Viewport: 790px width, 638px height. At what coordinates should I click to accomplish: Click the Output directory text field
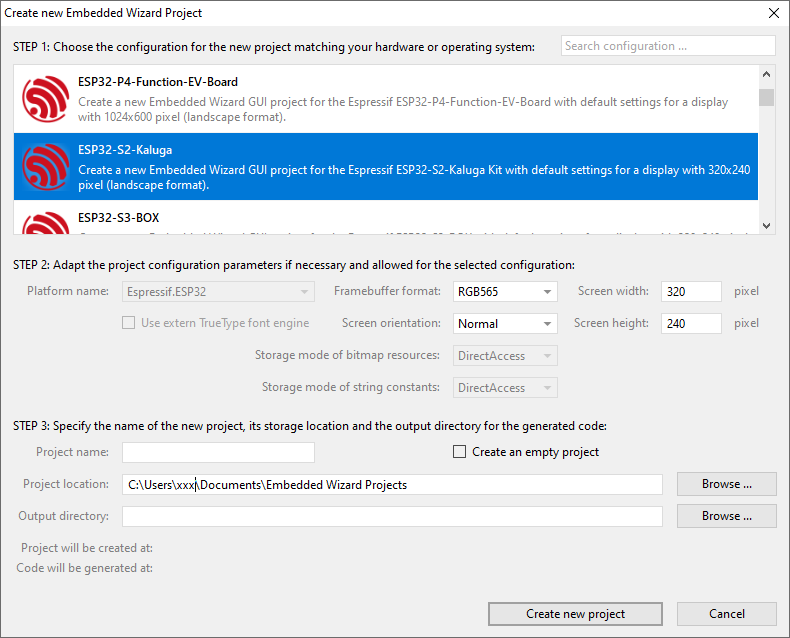point(392,516)
